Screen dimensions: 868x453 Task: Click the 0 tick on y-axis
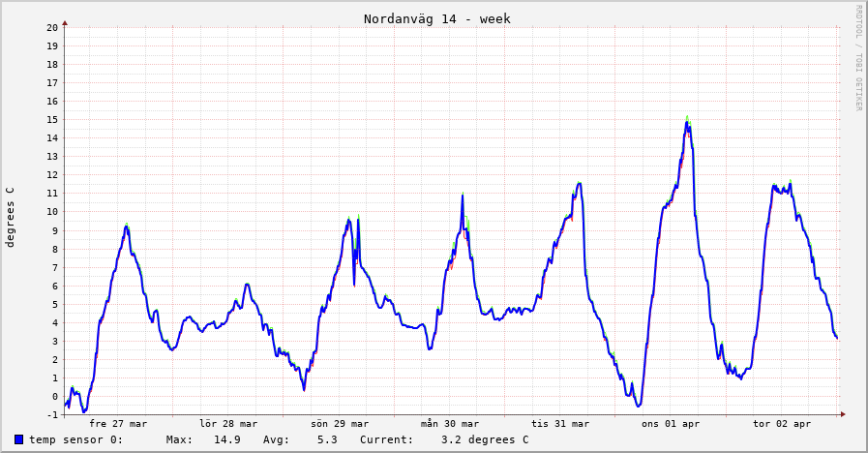[x=56, y=396]
